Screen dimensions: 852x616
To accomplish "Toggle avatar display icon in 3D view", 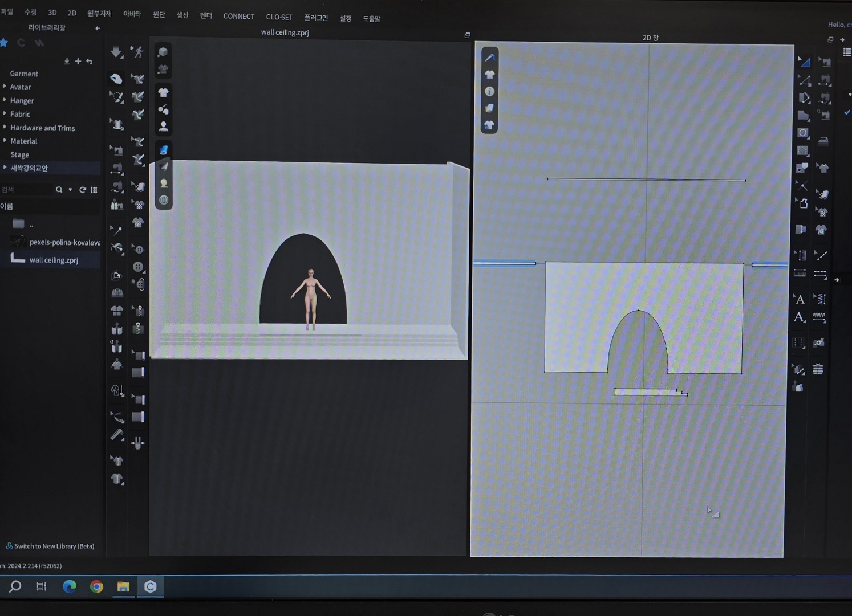I will [x=164, y=126].
